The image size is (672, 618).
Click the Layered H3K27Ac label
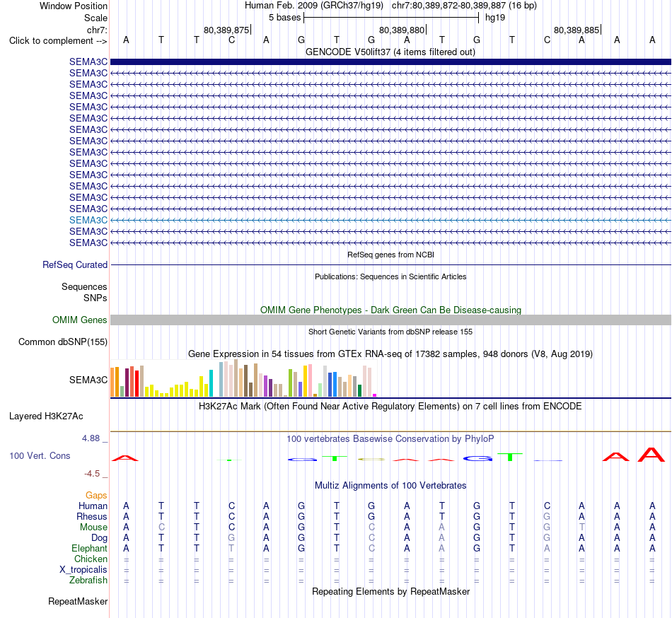[x=46, y=416]
